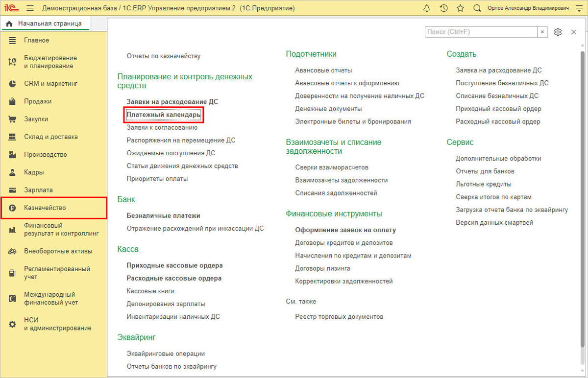Image resolution: width=588 pixels, height=378 pixels.
Task: Open Авансовые отчеты
Action: pos(323,71)
